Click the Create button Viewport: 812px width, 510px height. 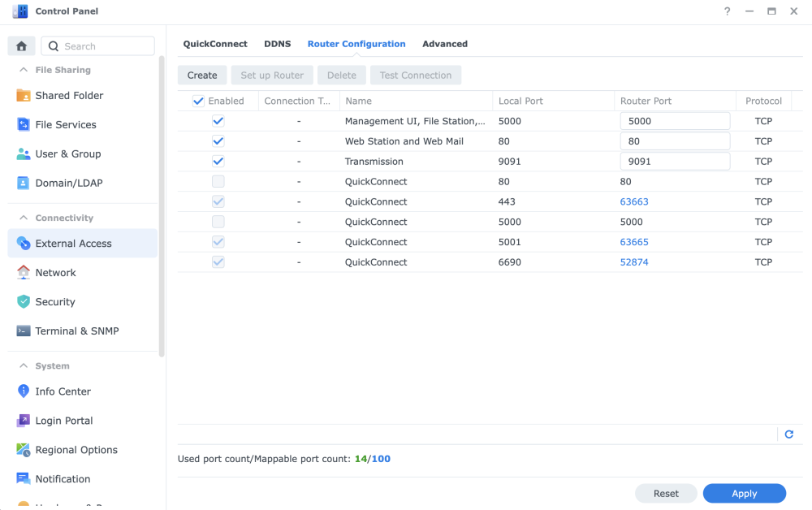pos(202,76)
